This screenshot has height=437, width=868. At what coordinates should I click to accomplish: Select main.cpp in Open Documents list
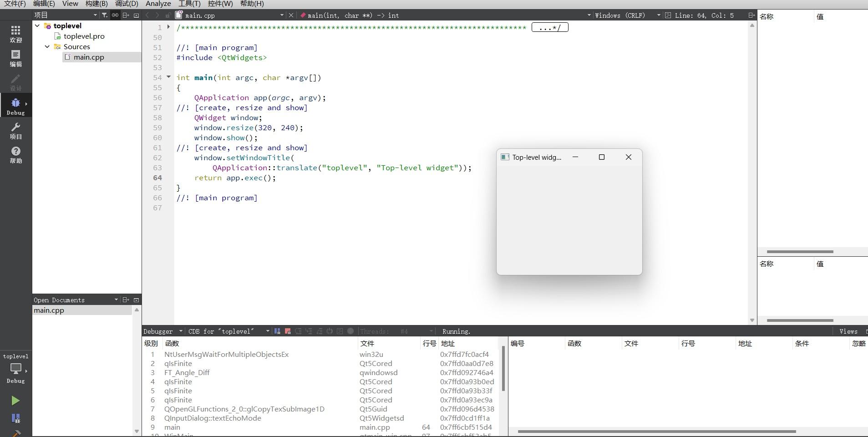pos(49,310)
